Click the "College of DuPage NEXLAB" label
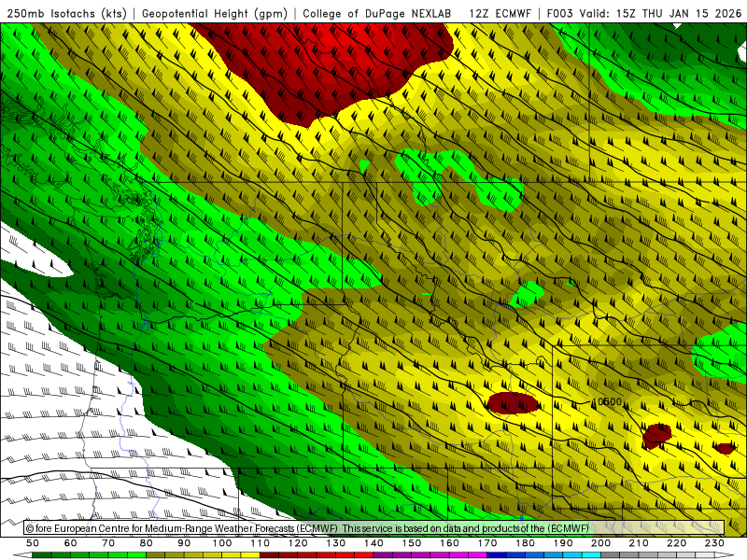 point(377,13)
